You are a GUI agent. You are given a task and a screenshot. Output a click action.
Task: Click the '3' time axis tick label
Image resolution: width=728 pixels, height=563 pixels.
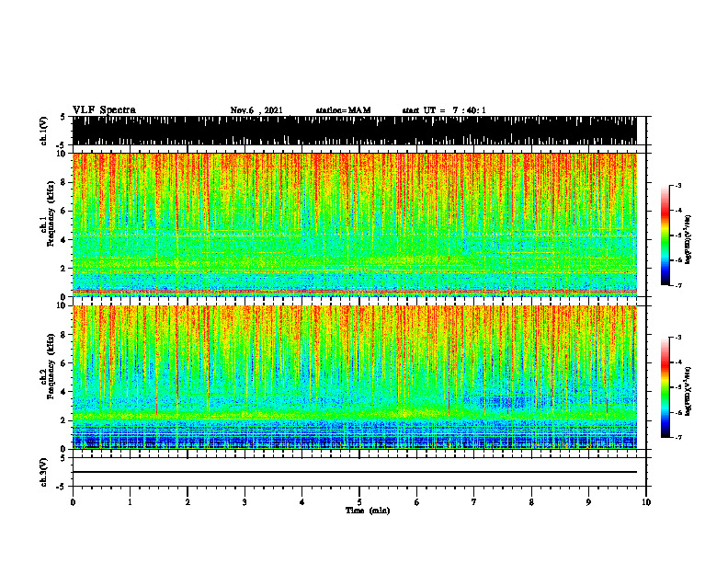tap(245, 502)
